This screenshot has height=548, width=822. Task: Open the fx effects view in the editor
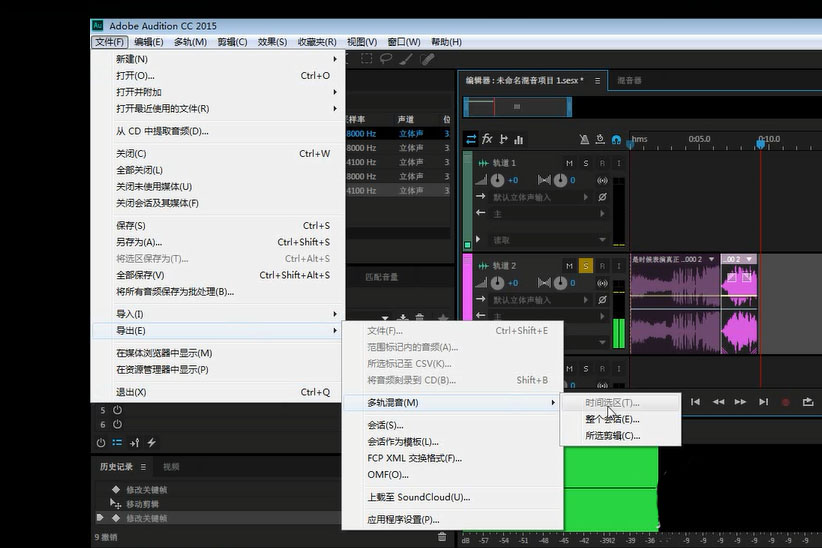[x=487, y=139]
